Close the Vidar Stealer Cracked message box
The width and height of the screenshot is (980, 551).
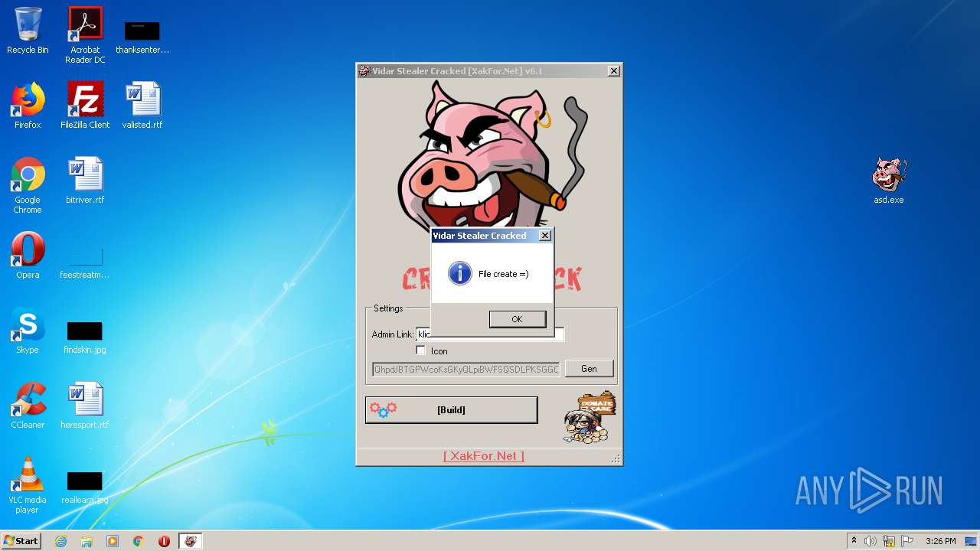click(x=544, y=236)
